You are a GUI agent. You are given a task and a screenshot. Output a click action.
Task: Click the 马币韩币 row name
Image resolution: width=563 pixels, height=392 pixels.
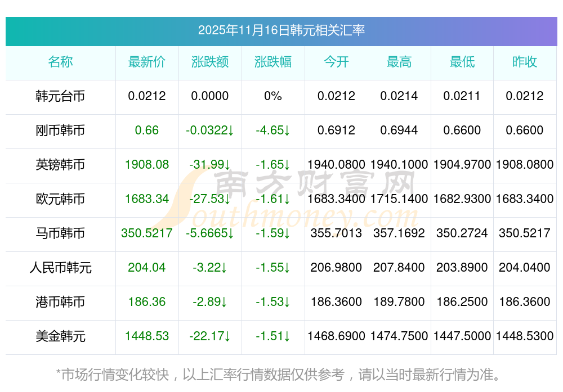pyautogui.click(x=60, y=233)
